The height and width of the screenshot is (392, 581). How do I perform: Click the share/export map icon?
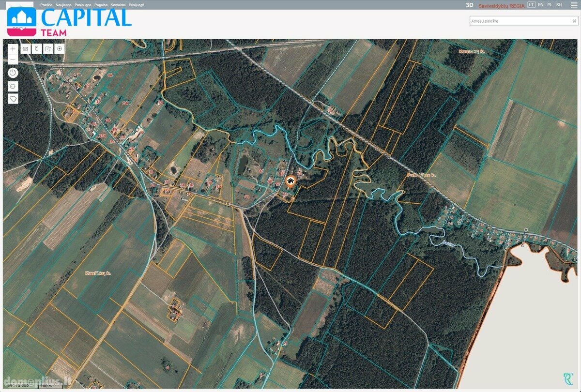(48, 48)
